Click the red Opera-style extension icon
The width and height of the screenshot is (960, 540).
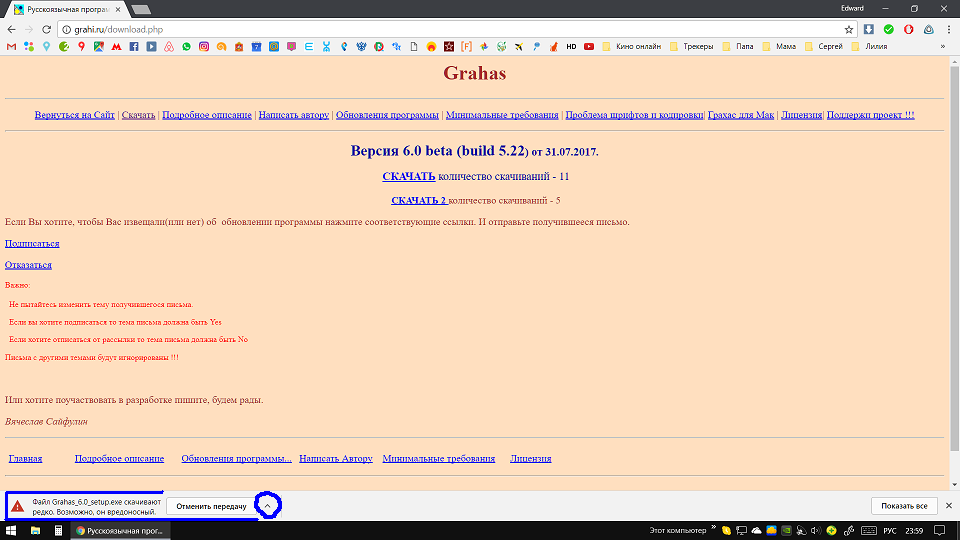tap(909, 29)
